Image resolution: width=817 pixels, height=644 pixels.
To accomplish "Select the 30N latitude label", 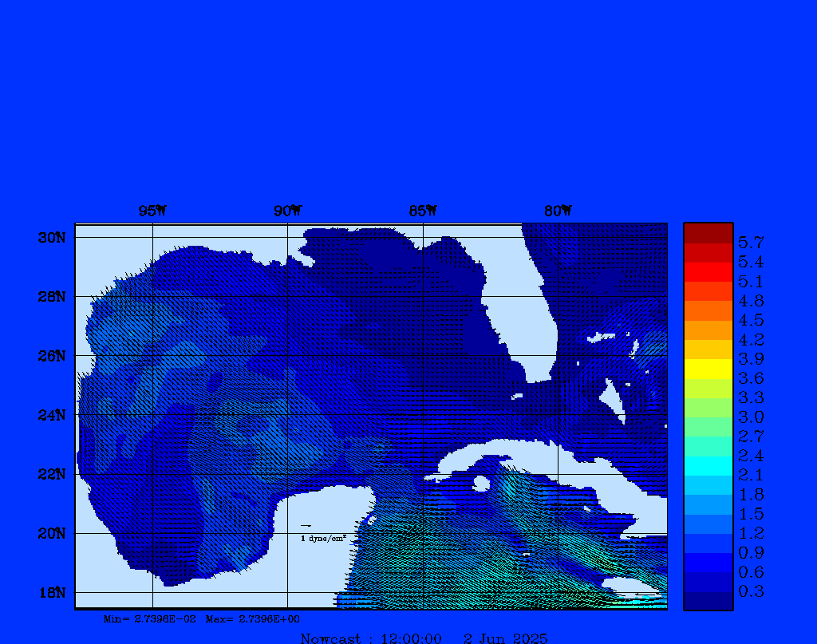I will pos(51,238).
